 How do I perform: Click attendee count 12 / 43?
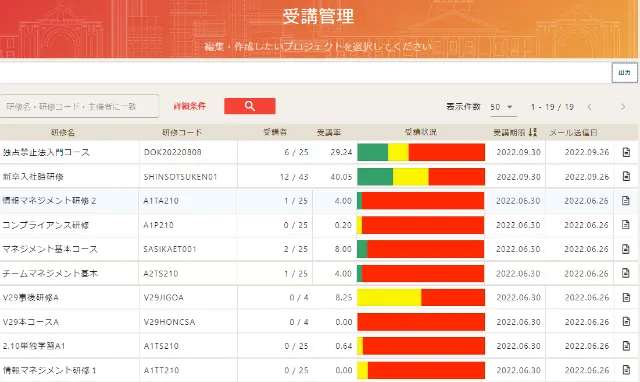[x=294, y=177]
